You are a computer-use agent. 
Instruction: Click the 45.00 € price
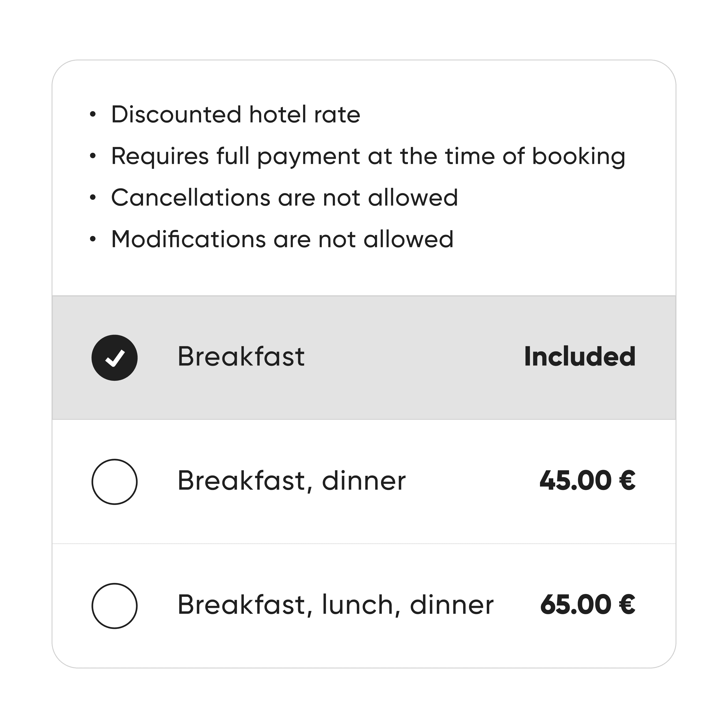(587, 481)
